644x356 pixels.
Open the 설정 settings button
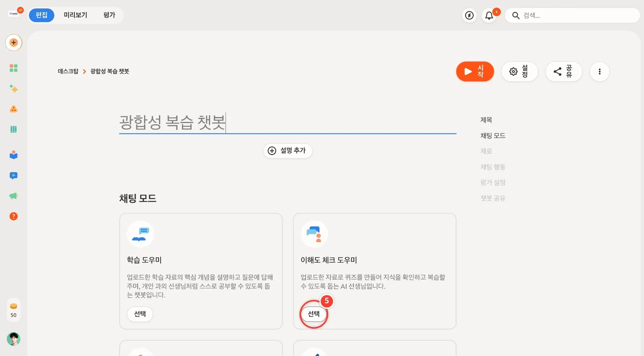pyautogui.click(x=520, y=72)
